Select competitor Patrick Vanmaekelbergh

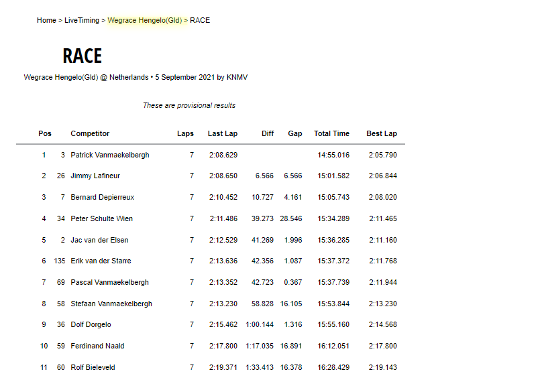click(x=110, y=155)
